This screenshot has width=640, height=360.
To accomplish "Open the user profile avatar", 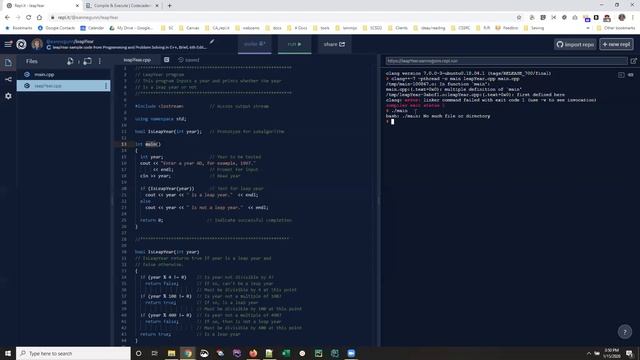I will 37,44.
